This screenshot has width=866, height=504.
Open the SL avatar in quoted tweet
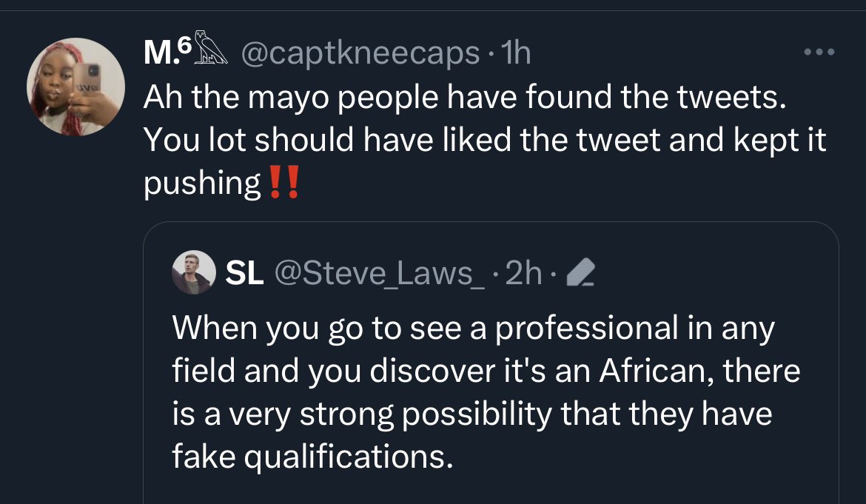pyautogui.click(x=193, y=273)
